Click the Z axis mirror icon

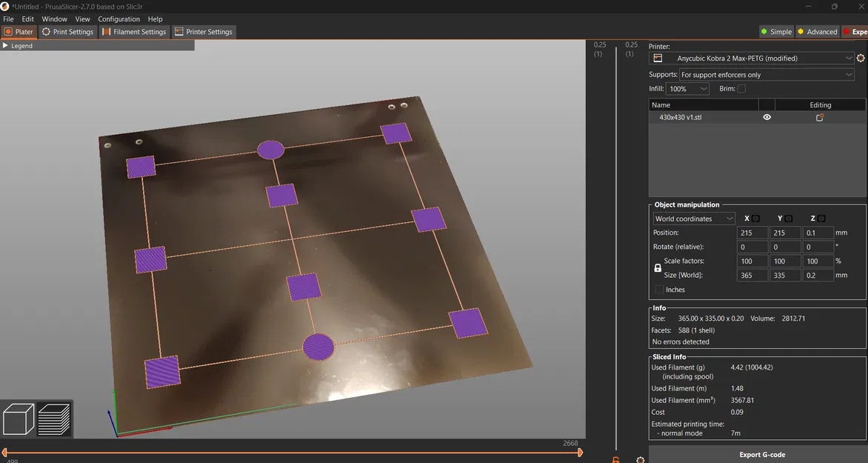click(822, 219)
